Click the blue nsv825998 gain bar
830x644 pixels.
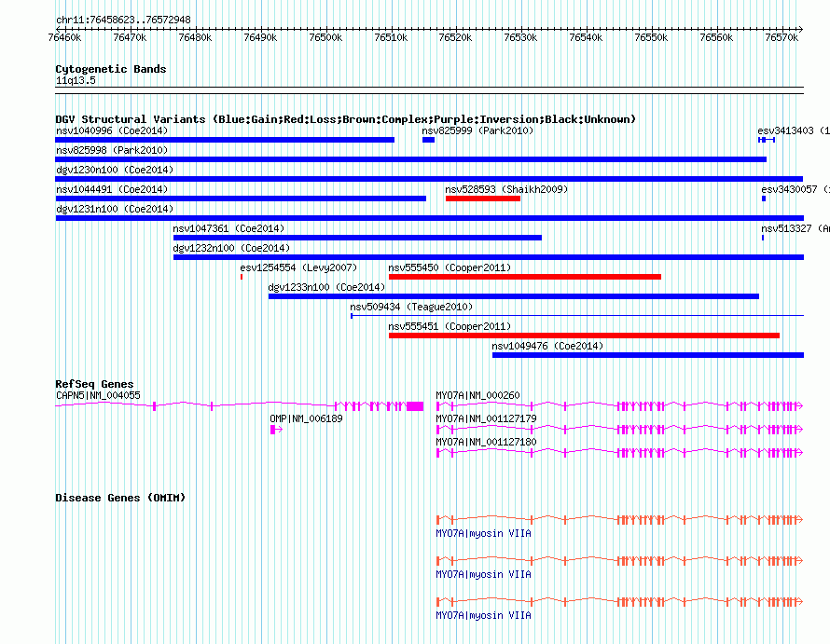click(410, 159)
